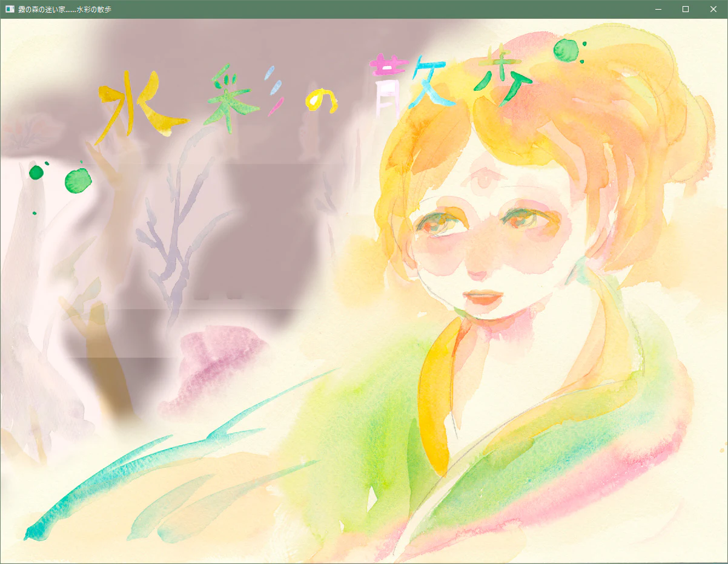
Task: Click the smaller dark green dot on the left
Action: (x=37, y=172)
